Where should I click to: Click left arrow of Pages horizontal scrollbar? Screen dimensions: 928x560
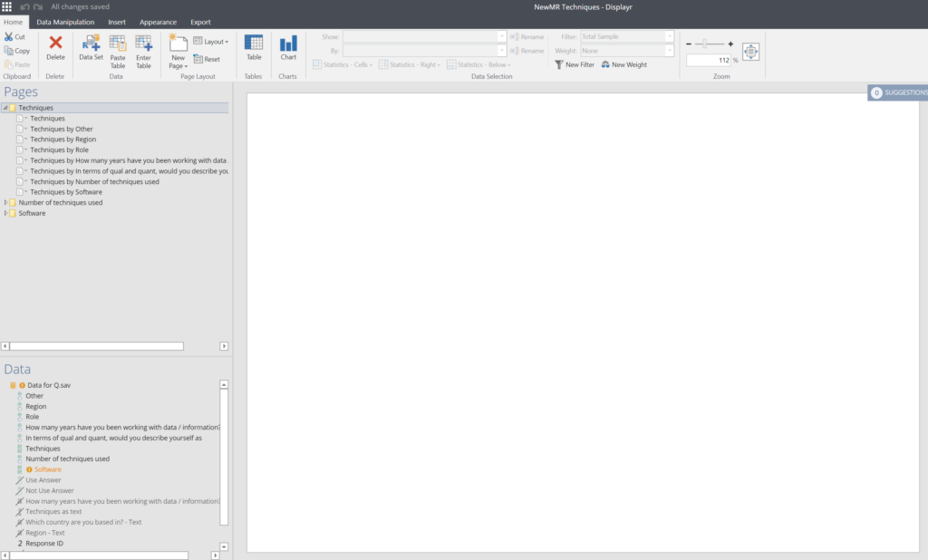(5, 346)
